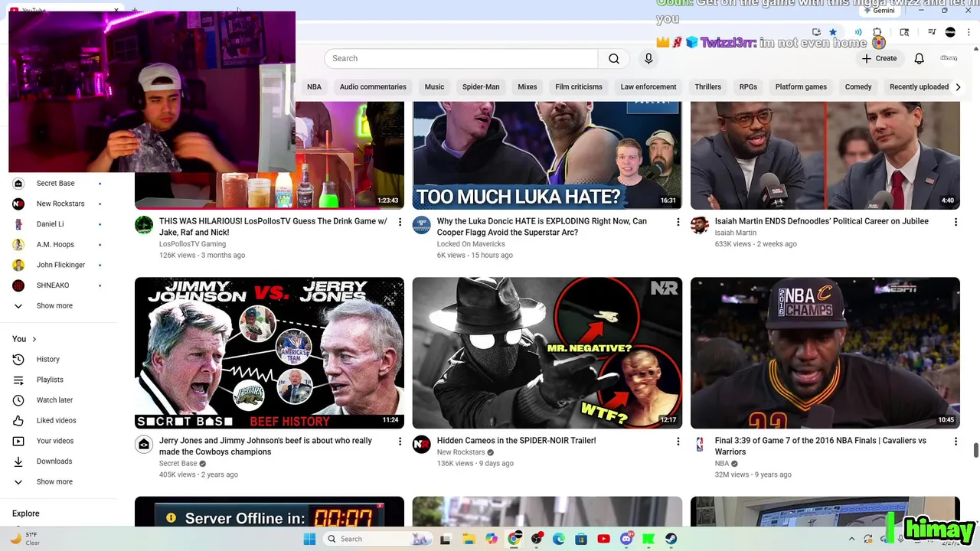Open options menu for 2016 NBA Finals video
The width and height of the screenshot is (980, 551).
click(955, 442)
